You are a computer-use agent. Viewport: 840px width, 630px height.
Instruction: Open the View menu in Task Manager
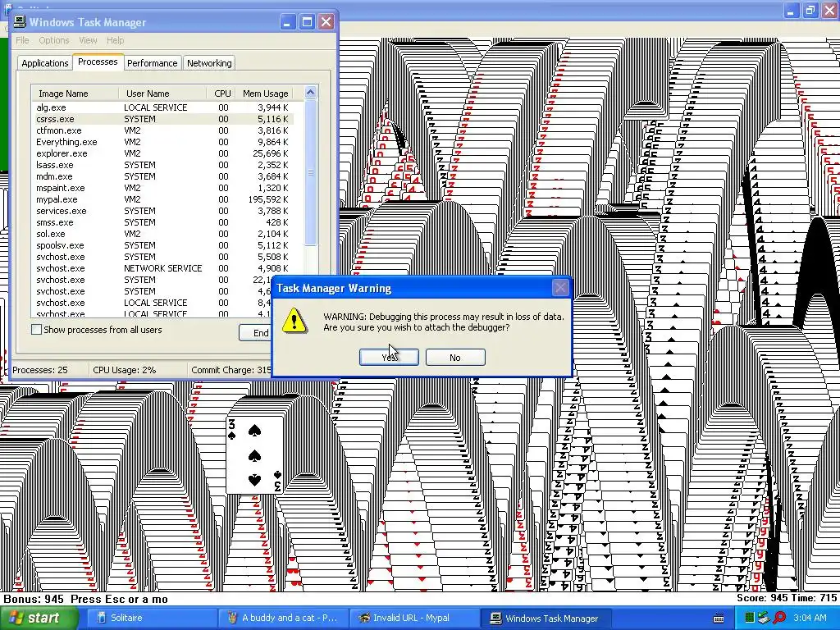[88, 40]
